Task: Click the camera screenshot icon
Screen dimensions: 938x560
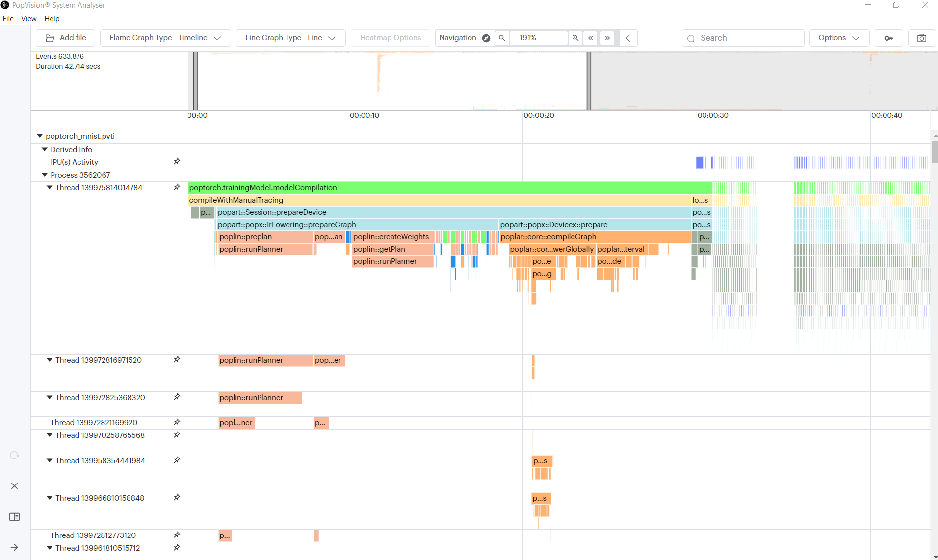Action: [x=922, y=38]
